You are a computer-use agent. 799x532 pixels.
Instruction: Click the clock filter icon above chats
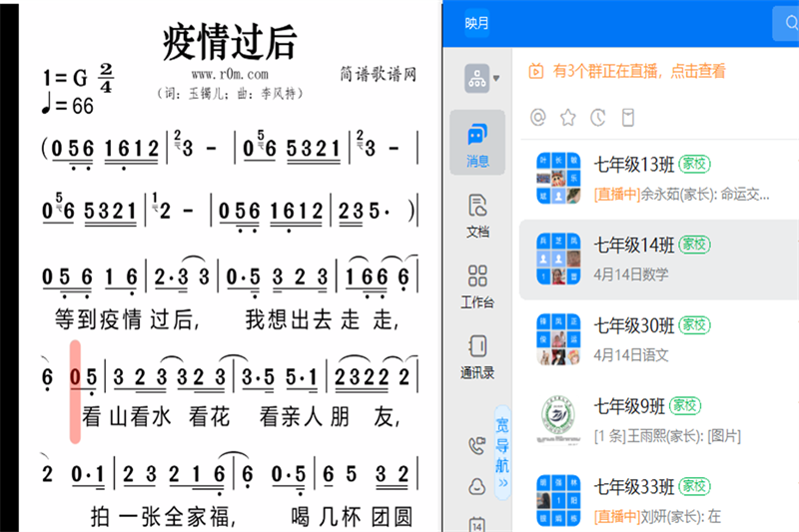[x=598, y=118]
